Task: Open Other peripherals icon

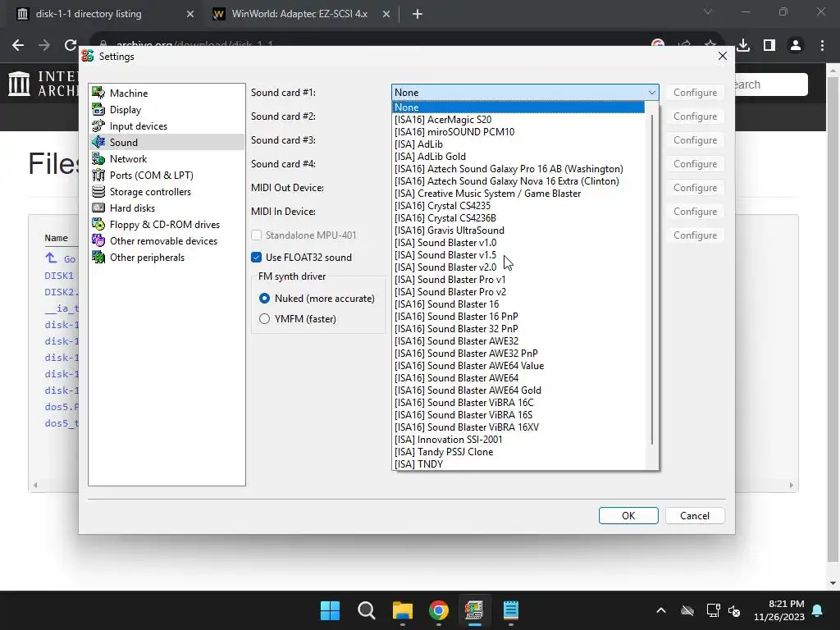Action: [98, 257]
